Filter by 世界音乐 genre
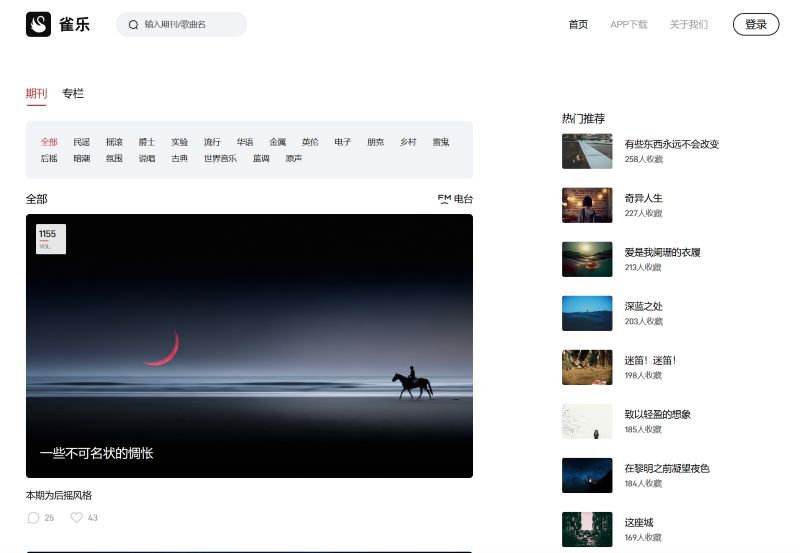The image size is (800, 553). [220, 158]
